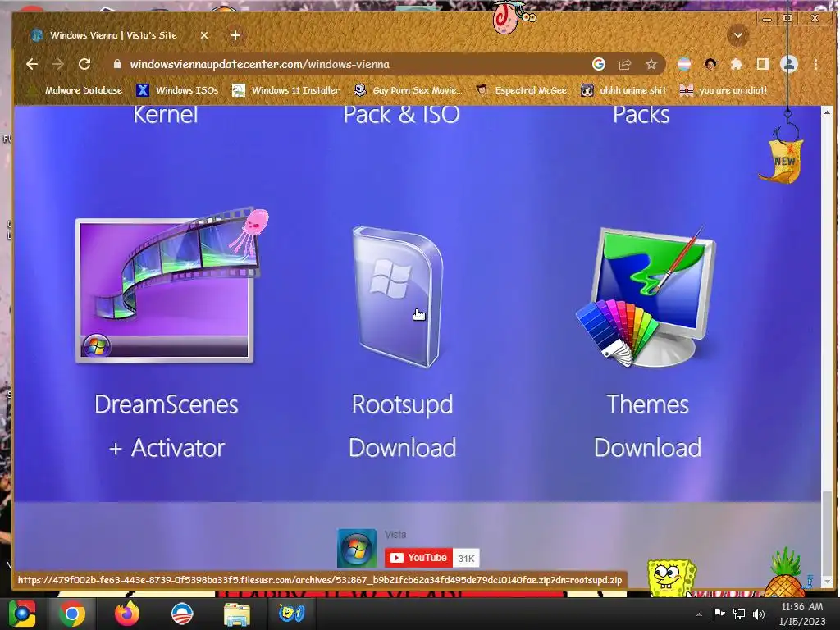This screenshot has height=630, width=840.
Task: Go back to the previous page
Action: pos(32,64)
